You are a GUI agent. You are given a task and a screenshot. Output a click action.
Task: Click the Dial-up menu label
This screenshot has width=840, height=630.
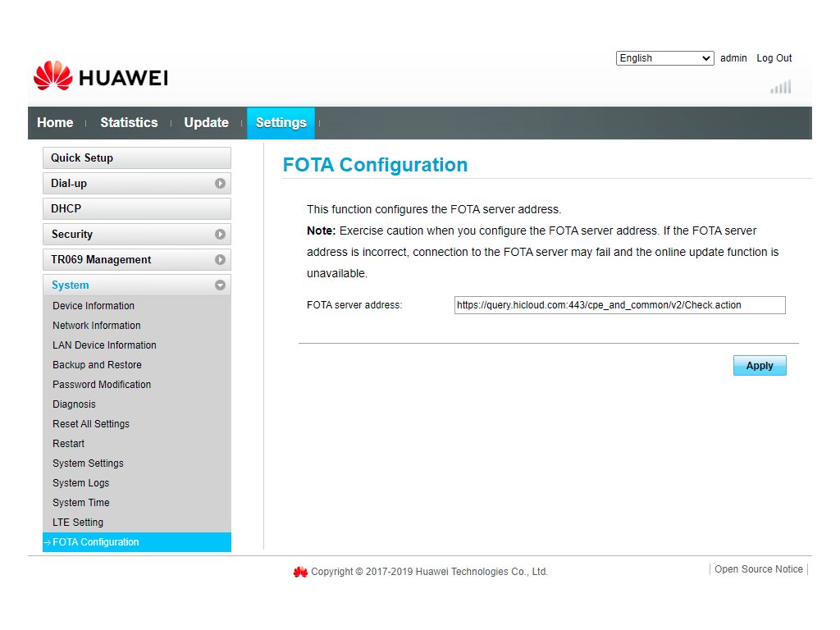click(69, 183)
